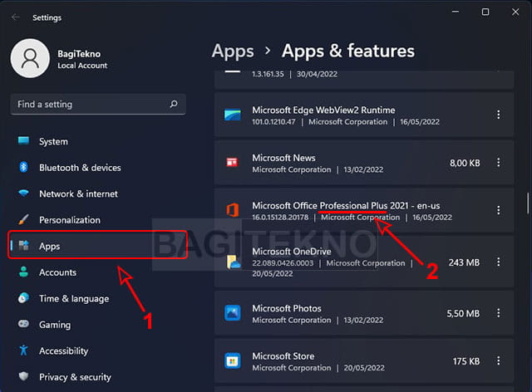Click the Time & language globe icon
The image size is (532, 392).
point(23,298)
